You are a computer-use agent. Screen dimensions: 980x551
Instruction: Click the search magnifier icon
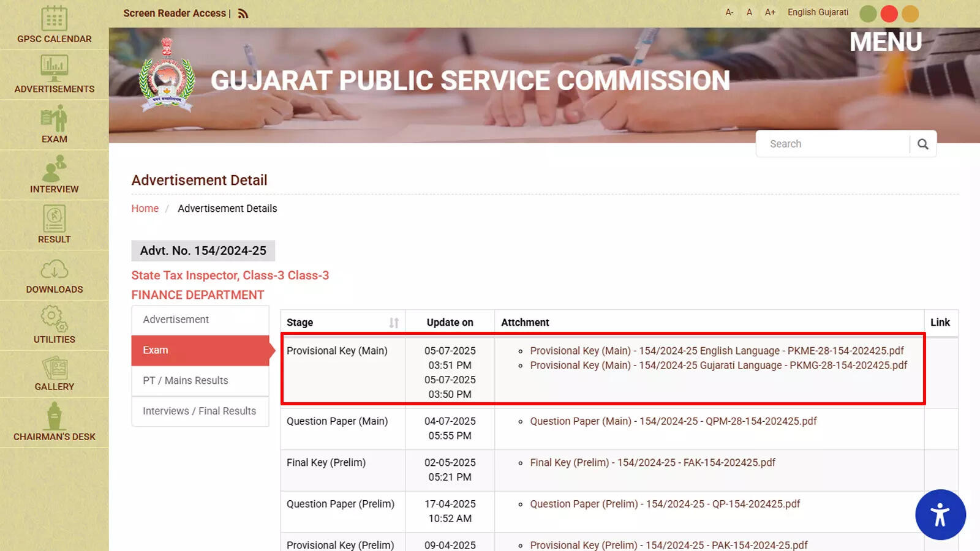pyautogui.click(x=923, y=144)
